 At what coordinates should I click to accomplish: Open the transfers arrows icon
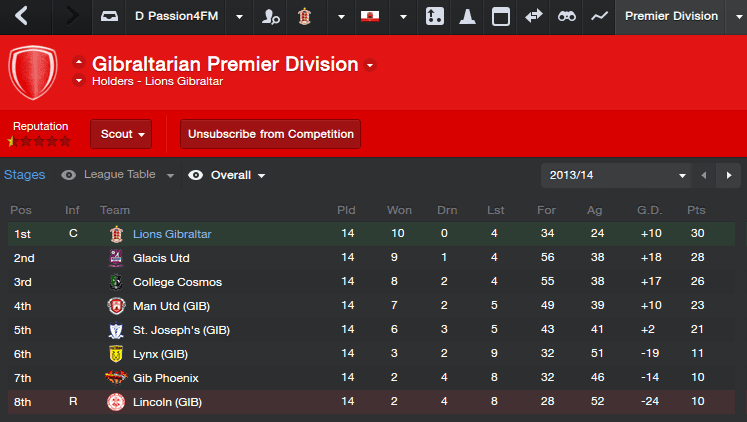pyautogui.click(x=534, y=16)
